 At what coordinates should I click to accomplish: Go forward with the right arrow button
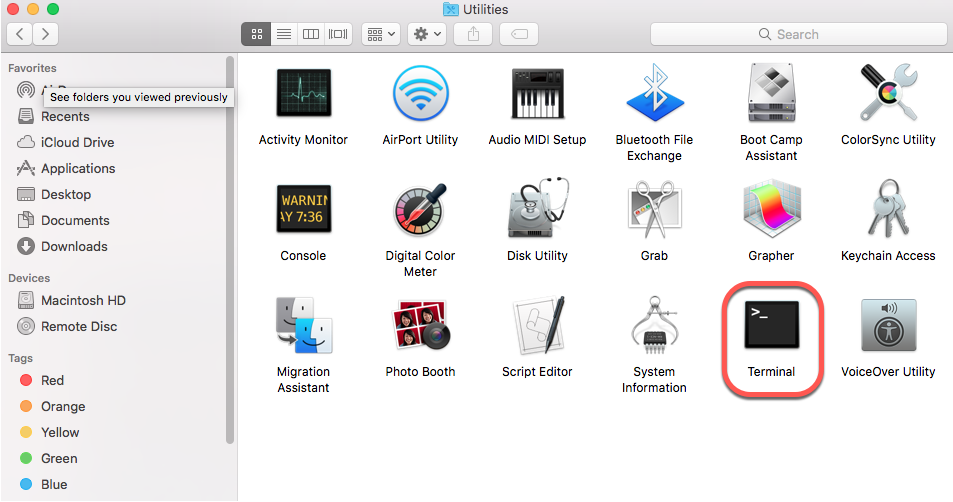click(46, 34)
